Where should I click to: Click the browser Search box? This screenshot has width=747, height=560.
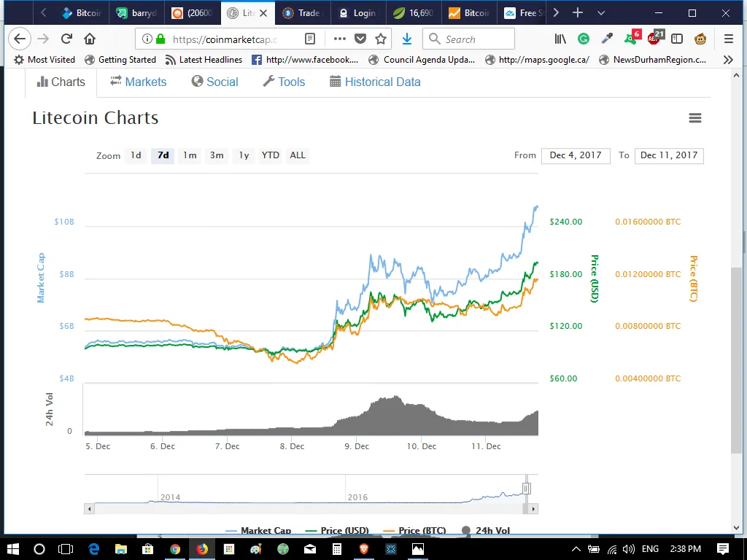click(x=468, y=39)
